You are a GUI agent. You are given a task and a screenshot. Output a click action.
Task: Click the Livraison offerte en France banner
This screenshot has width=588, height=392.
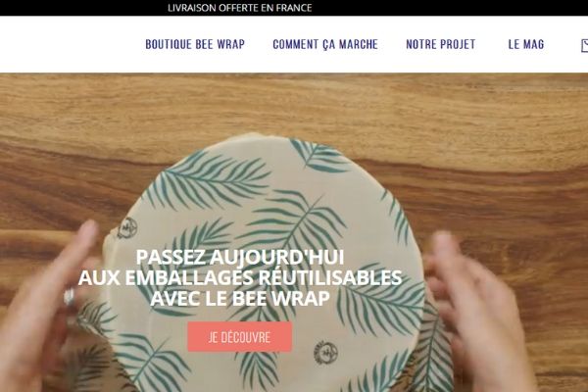coord(240,8)
